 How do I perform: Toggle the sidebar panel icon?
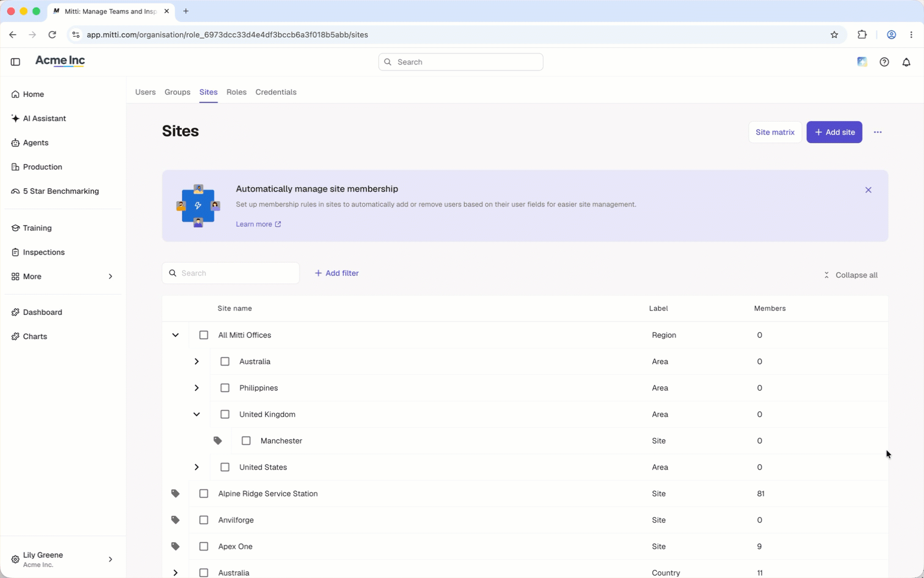(15, 62)
